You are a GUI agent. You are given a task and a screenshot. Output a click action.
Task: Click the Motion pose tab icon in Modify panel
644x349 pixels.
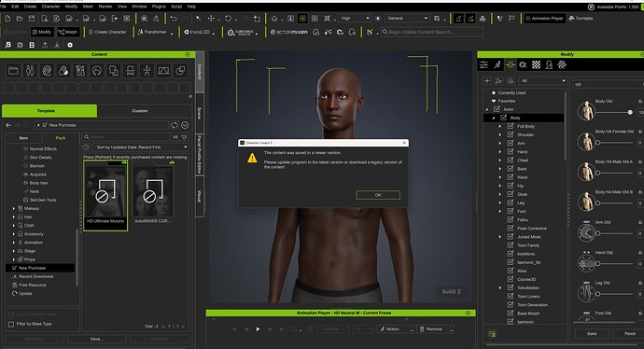tap(497, 64)
